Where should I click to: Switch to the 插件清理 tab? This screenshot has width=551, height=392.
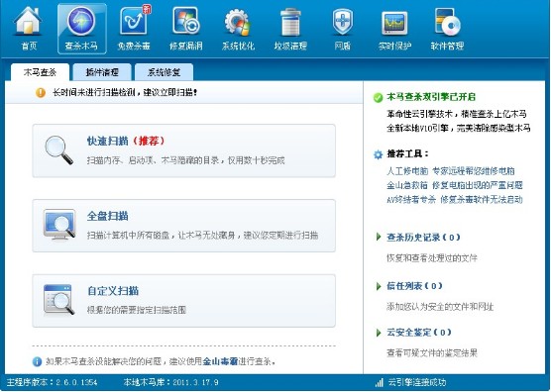pyautogui.click(x=102, y=72)
